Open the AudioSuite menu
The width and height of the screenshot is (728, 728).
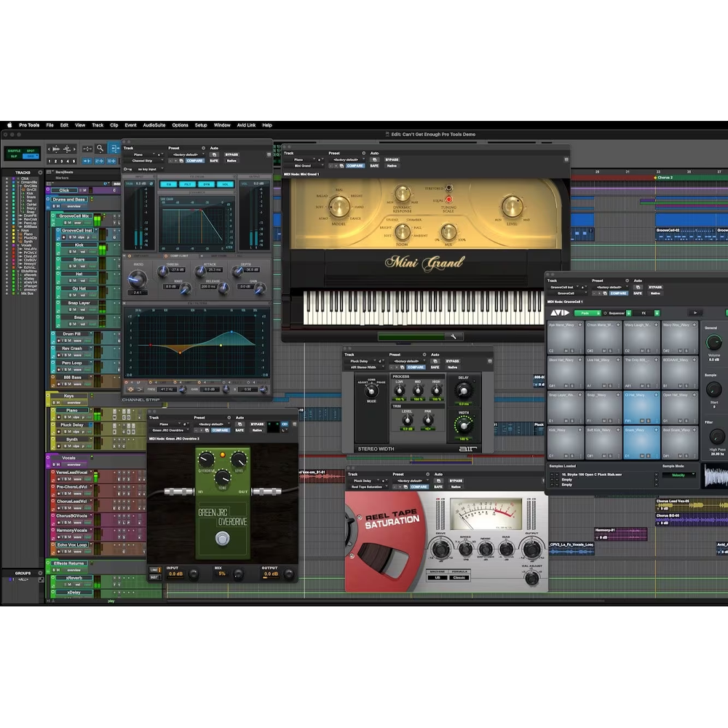(154, 125)
